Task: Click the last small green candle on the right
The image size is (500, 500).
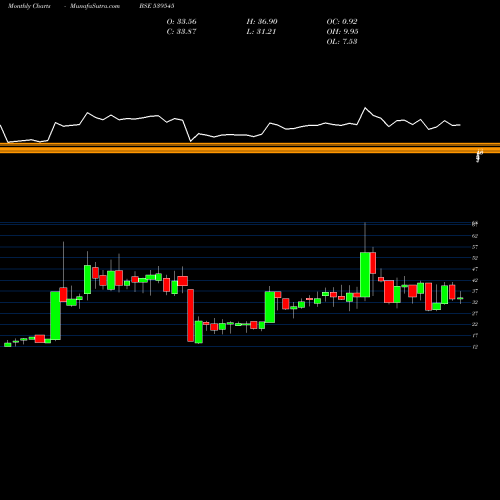Action: [x=460, y=298]
